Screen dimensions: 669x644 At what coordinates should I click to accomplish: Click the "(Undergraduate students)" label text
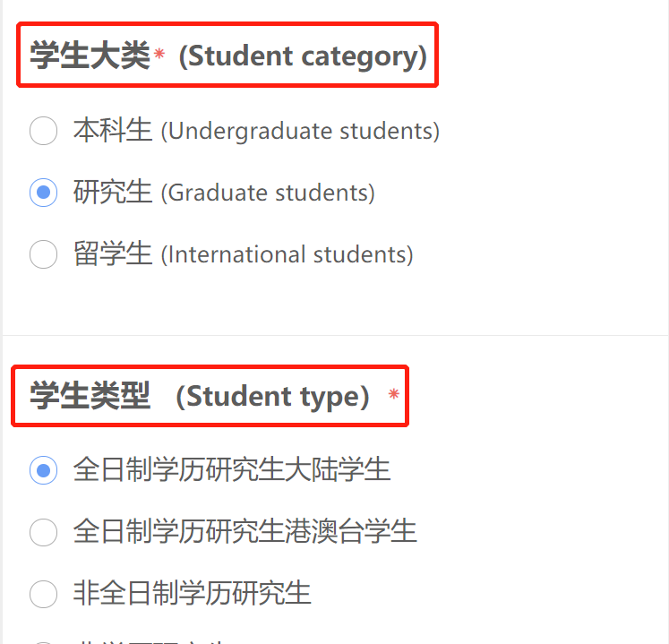[x=300, y=132]
